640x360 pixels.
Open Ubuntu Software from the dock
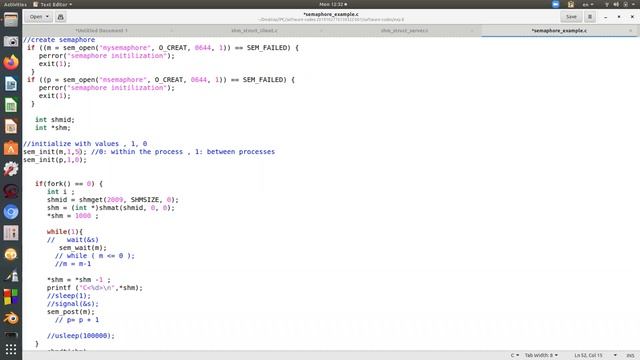(11, 148)
